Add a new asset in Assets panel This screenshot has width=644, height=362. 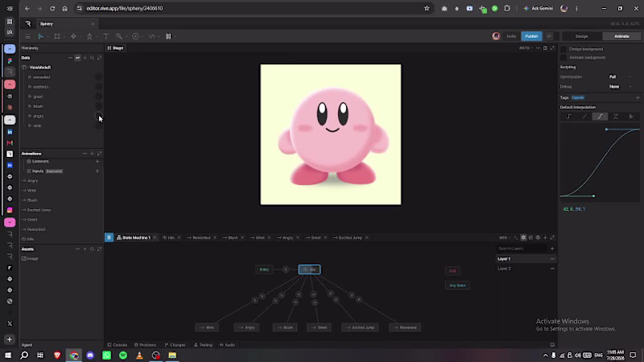click(85, 249)
